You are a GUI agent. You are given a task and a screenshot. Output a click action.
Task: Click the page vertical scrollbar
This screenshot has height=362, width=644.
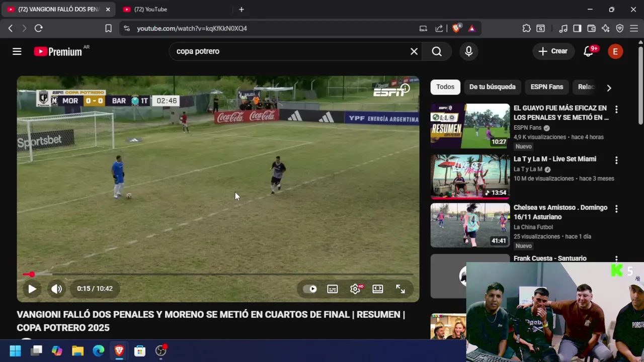[x=640, y=85]
